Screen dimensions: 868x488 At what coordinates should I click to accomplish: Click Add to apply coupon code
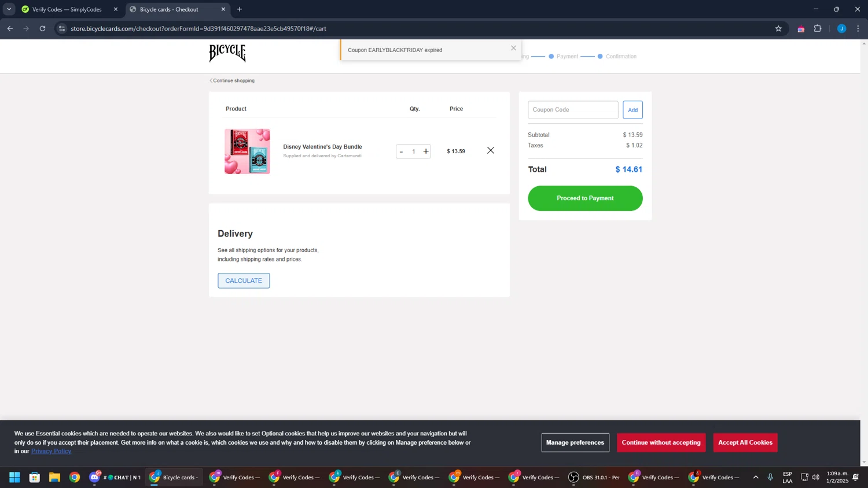click(632, 110)
